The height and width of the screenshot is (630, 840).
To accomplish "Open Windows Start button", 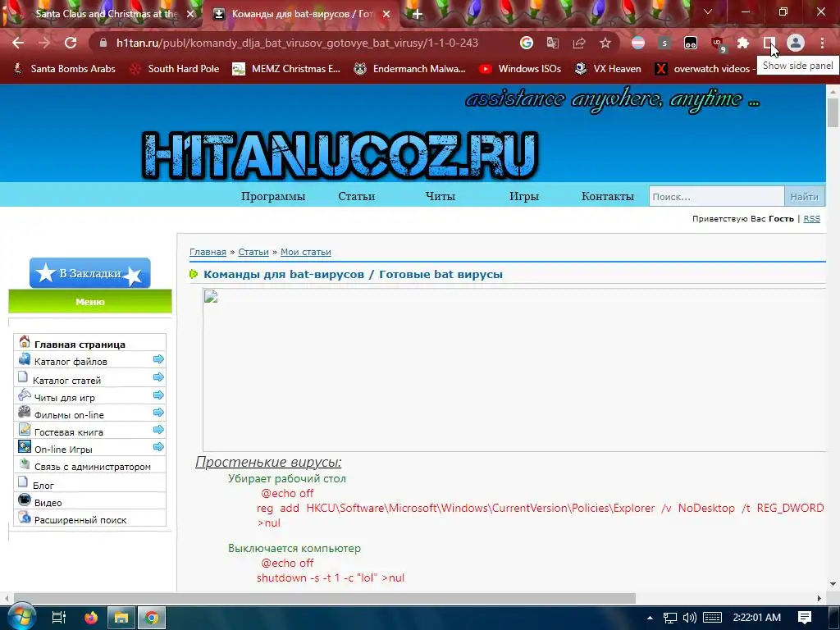I will pyautogui.click(x=21, y=617).
